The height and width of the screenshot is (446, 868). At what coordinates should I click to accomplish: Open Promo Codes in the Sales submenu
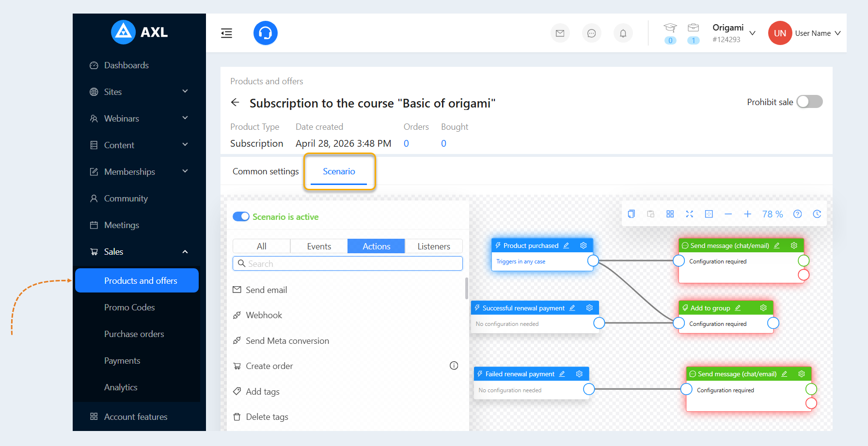click(x=129, y=308)
